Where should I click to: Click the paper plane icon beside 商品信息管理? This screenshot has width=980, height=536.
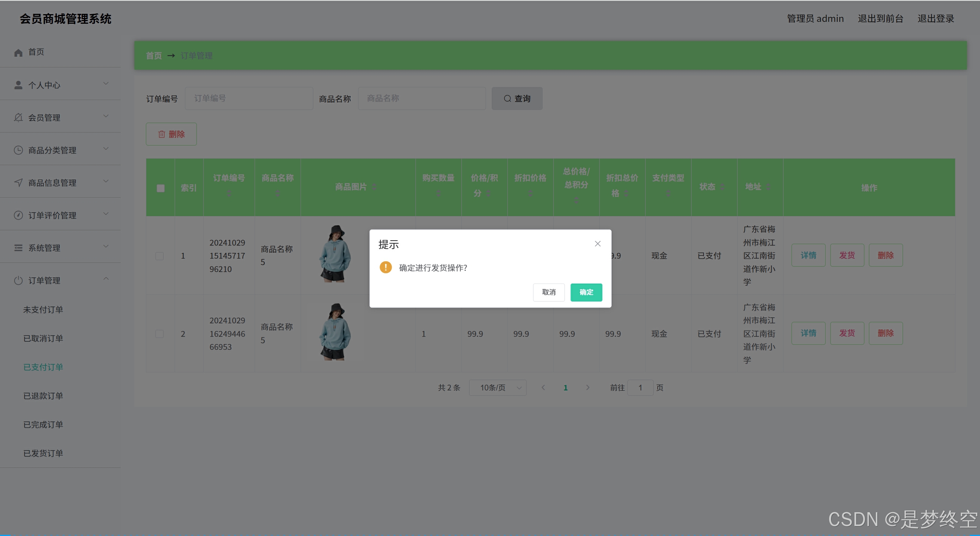[18, 183]
